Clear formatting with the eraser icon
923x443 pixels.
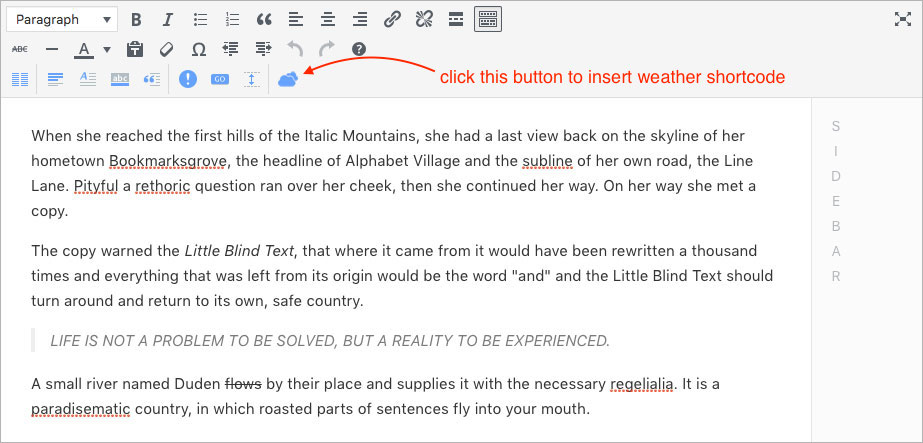(167, 49)
